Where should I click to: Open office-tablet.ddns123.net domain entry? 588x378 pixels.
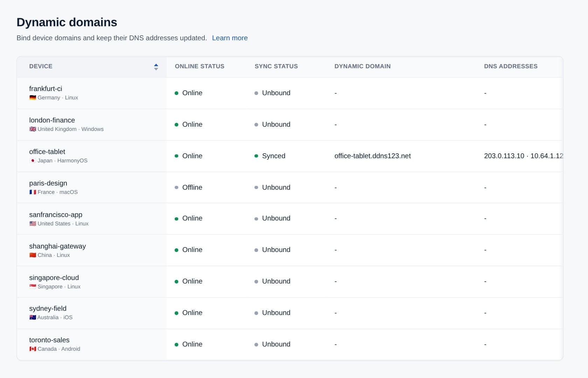pos(372,156)
